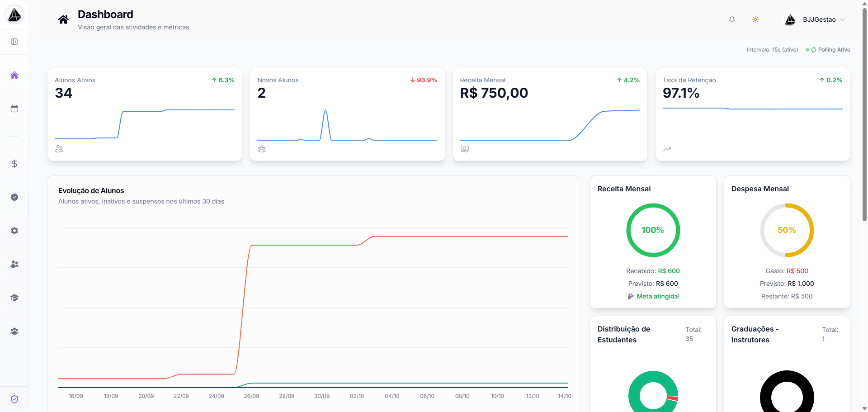Click the shield icon at sidebar bottom
Screen dimensions: 868x412
[14, 399]
